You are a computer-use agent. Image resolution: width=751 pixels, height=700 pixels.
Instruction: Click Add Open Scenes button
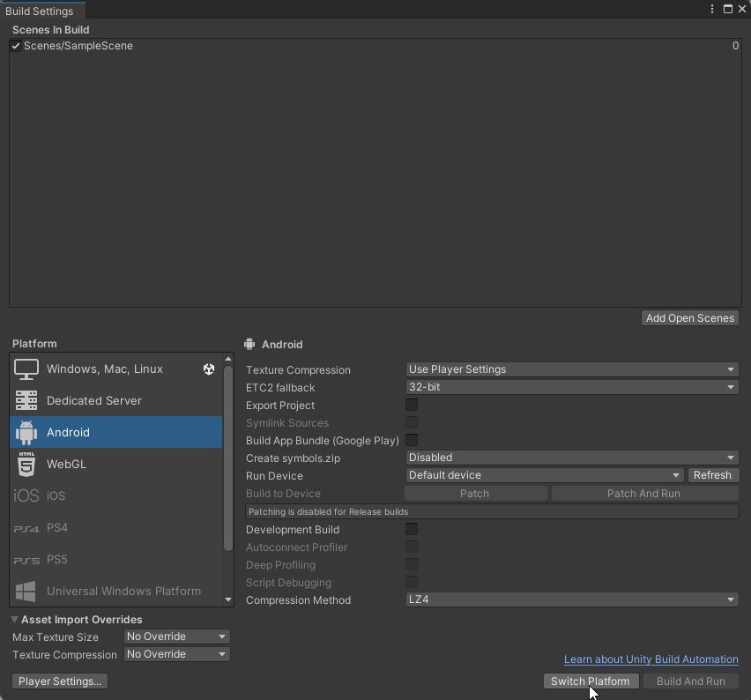(x=689, y=318)
